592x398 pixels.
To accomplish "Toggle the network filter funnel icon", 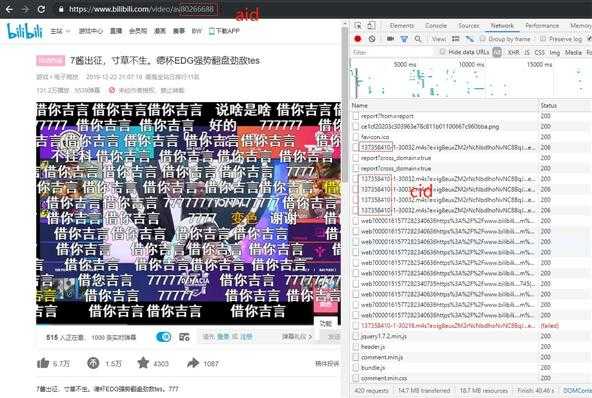I will tap(404, 39).
